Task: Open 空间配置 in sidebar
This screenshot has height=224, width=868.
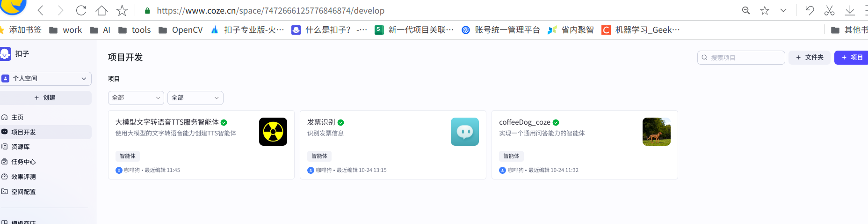Action: 23,192
